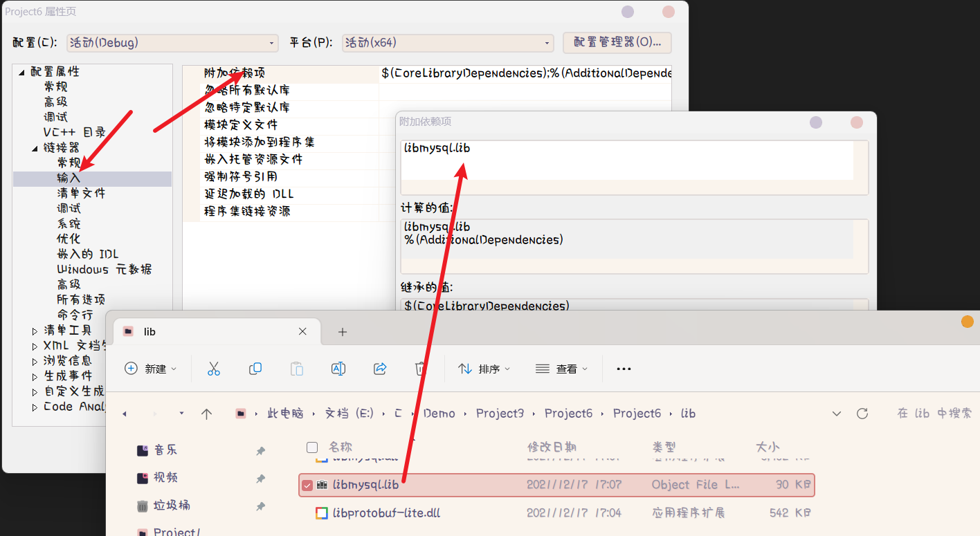Image resolution: width=980 pixels, height=536 pixels.
Task: Click the libprotobuf-lite.dll file icon
Action: pyautogui.click(x=322, y=513)
